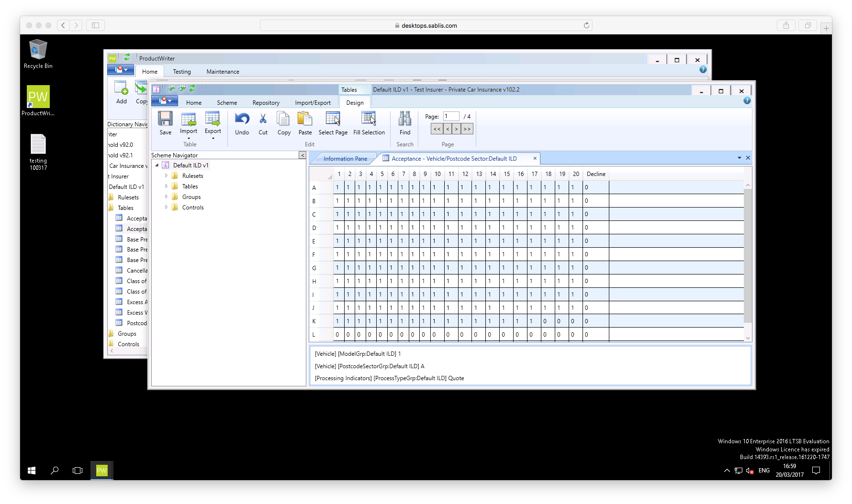Click the ProductWriter icon in Windows taskbar

[x=102, y=471]
